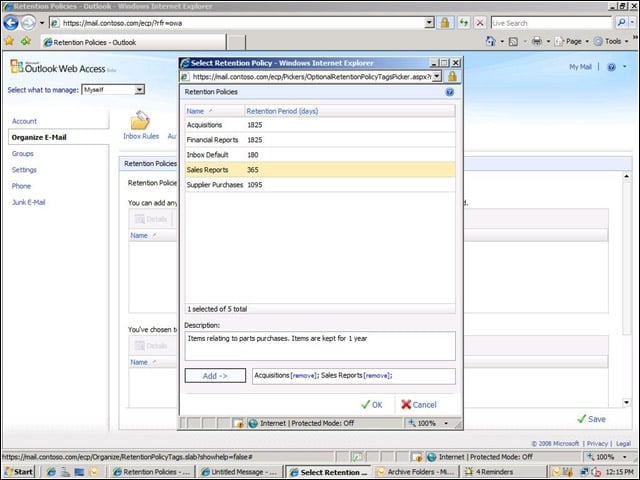Viewport: 640px width, 480px height.
Task: Click Save on the Retention Policies page
Action: (x=592, y=419)
